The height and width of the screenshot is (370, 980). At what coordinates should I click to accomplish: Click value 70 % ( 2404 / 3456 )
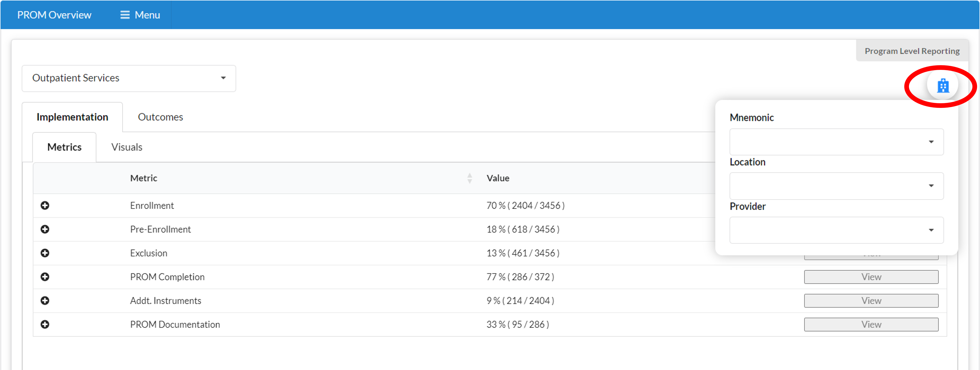[525, 206]
